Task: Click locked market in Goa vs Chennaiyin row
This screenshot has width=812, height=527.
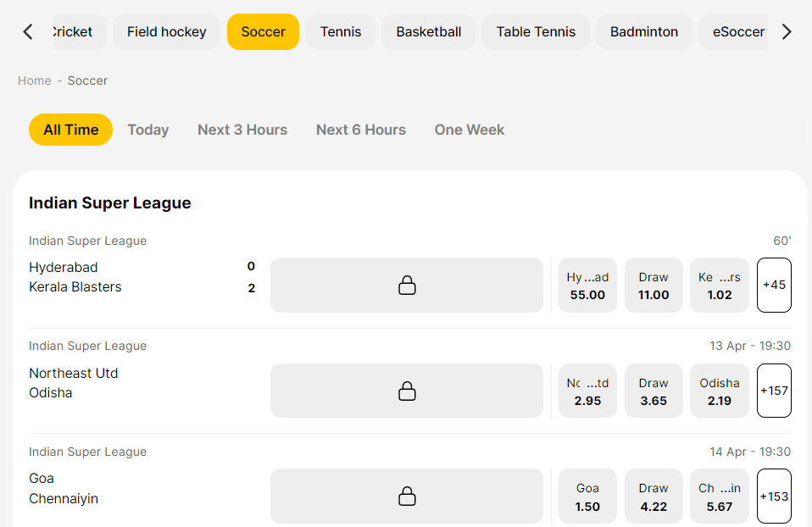Action: (x=407, y=496)
